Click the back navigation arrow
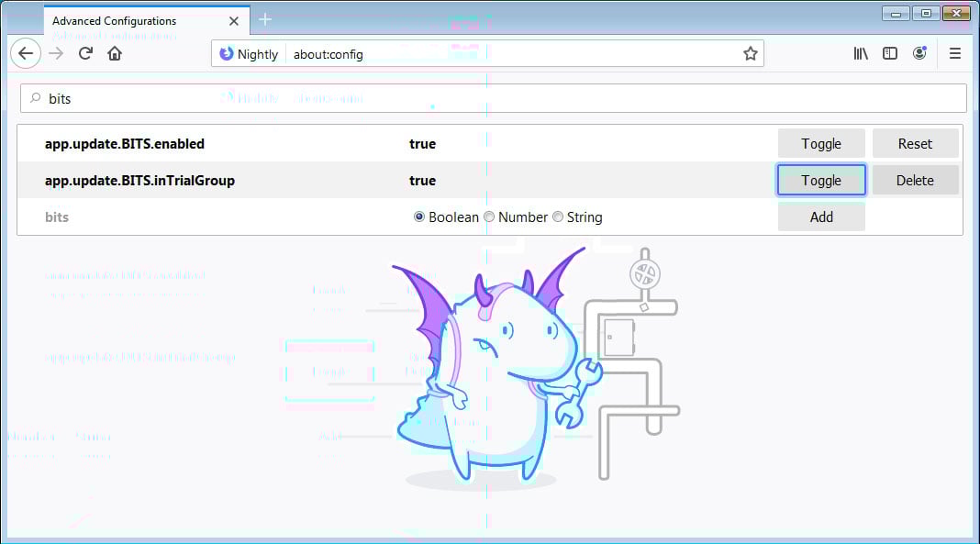This screenshot has width=980, height=544. [x=26, y=53]
